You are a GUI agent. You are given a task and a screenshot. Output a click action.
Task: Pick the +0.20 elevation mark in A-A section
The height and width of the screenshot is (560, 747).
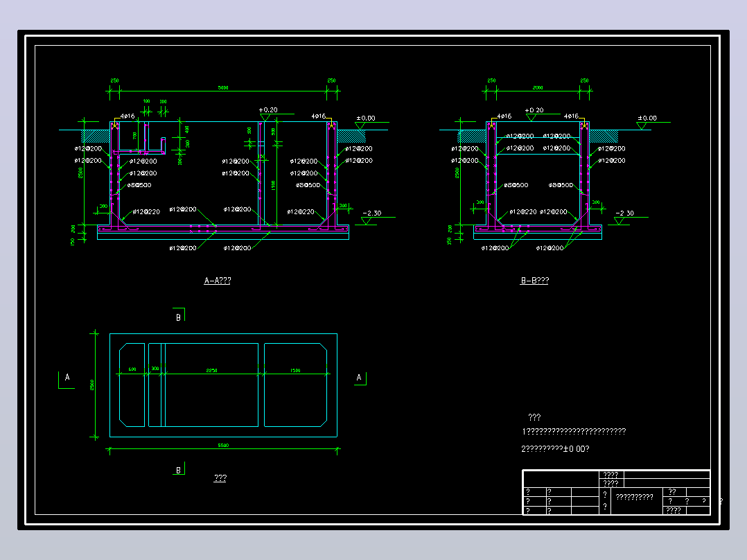[268, 110]
